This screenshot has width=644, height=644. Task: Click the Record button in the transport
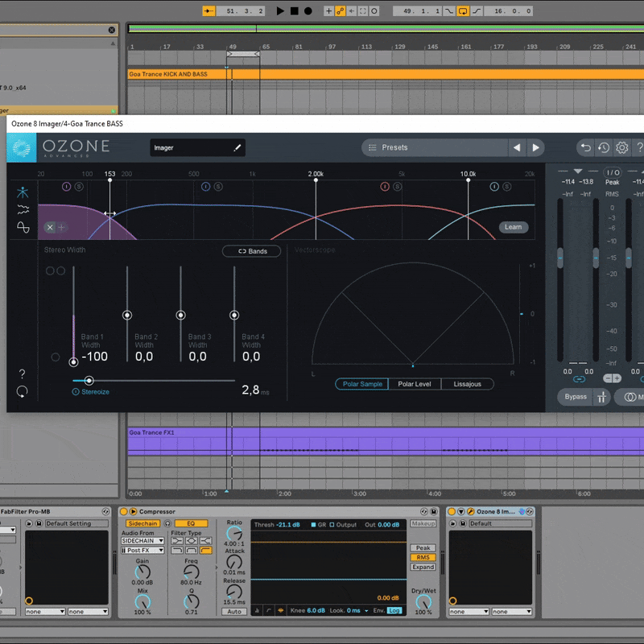(x=308, y=11)
